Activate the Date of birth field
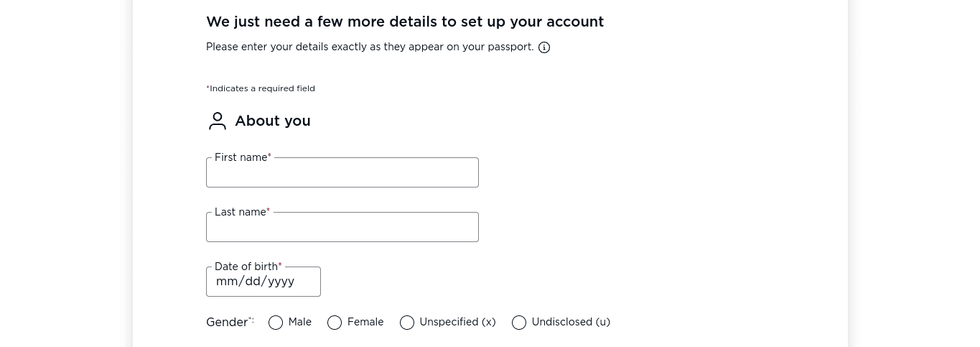 click(x=263, y=282)
